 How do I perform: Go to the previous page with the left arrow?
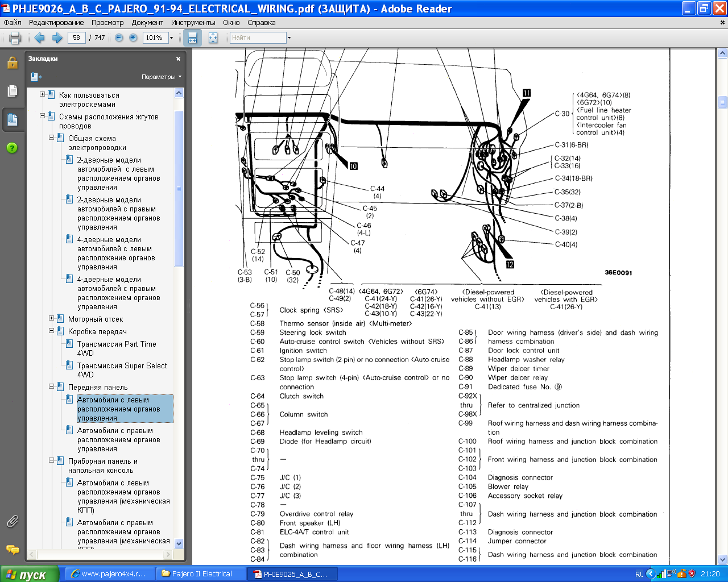point(39,38)
